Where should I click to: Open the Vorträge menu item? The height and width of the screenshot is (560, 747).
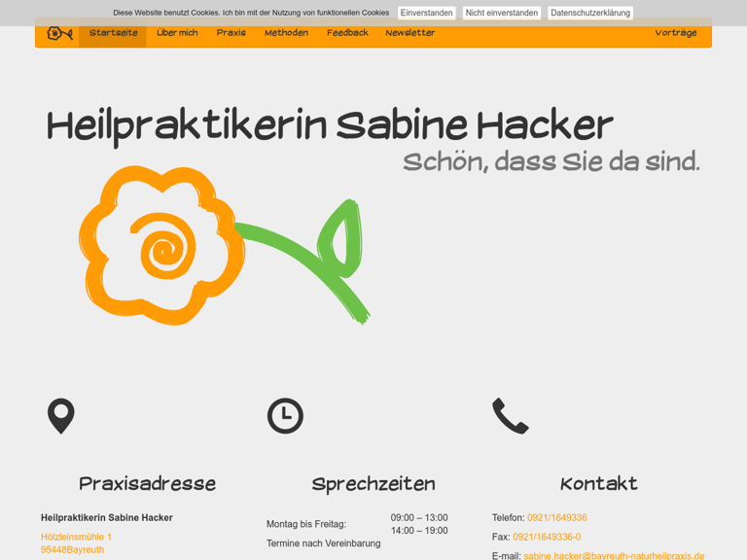675,33
